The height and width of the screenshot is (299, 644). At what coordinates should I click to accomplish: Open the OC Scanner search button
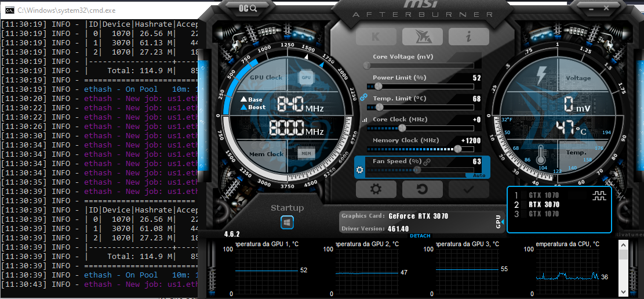pos(248,8)
